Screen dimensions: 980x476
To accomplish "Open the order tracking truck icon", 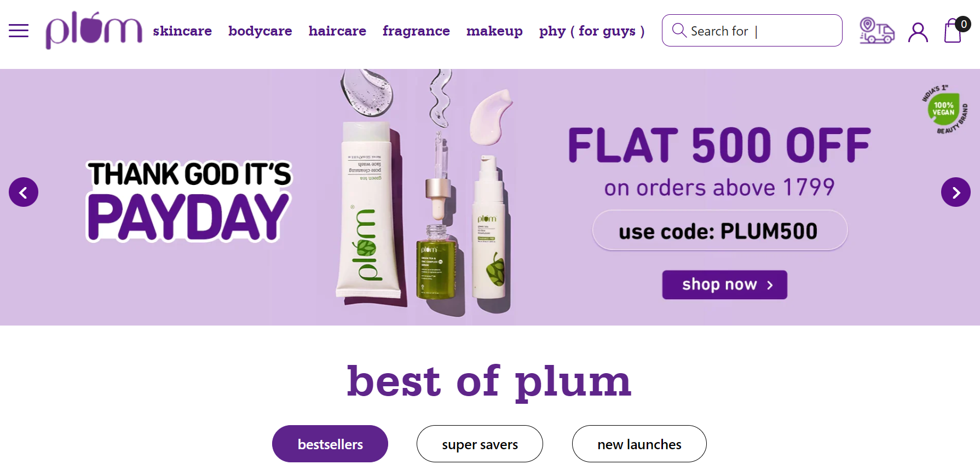I will tap(877, 31).
